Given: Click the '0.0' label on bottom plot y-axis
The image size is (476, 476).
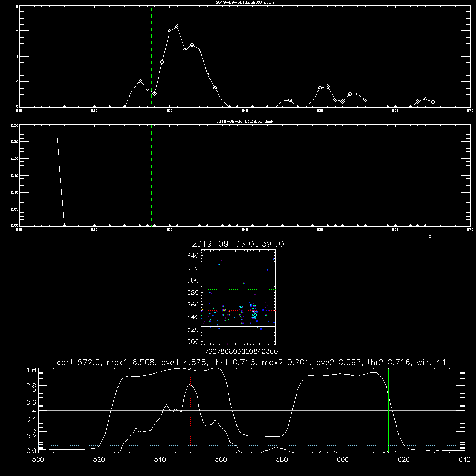Looking at the screenshot, I should coord(31,451).
